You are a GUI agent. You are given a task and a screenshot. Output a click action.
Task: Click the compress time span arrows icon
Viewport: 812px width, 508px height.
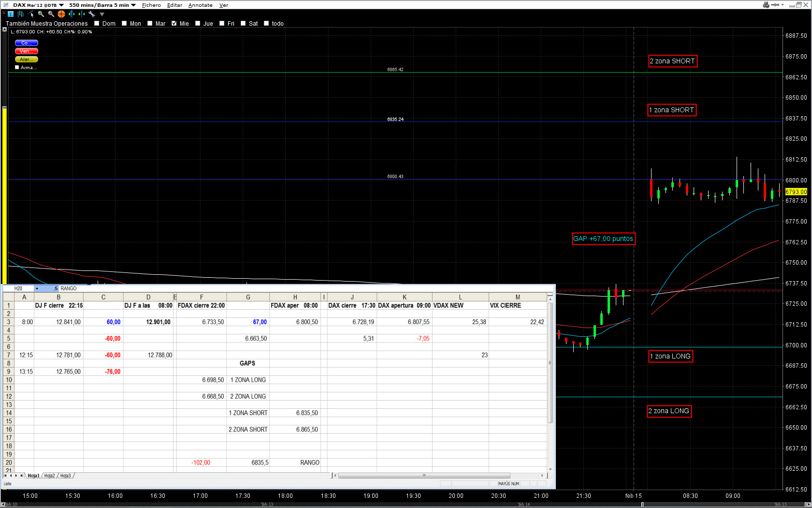coord(82,14)
